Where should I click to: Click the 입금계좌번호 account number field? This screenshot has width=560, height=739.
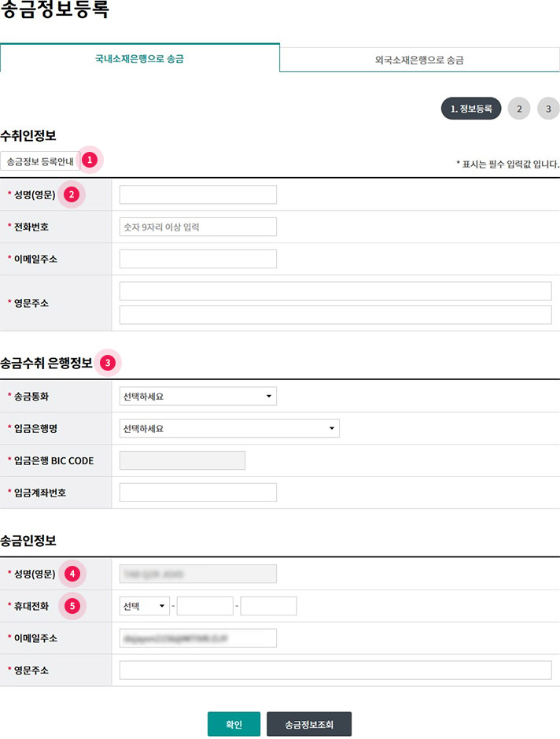point(197,493)
